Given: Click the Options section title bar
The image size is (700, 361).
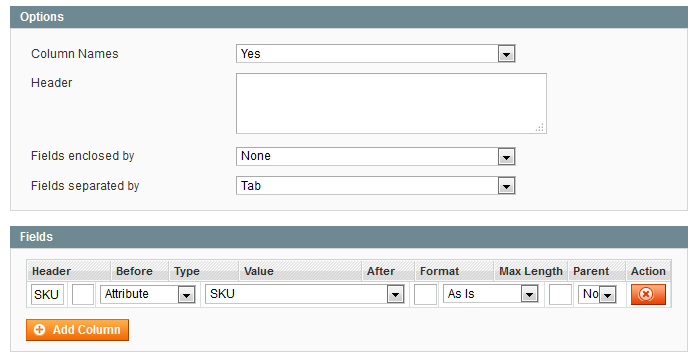Looking at the screenshot, I should [x=349, y=17].
